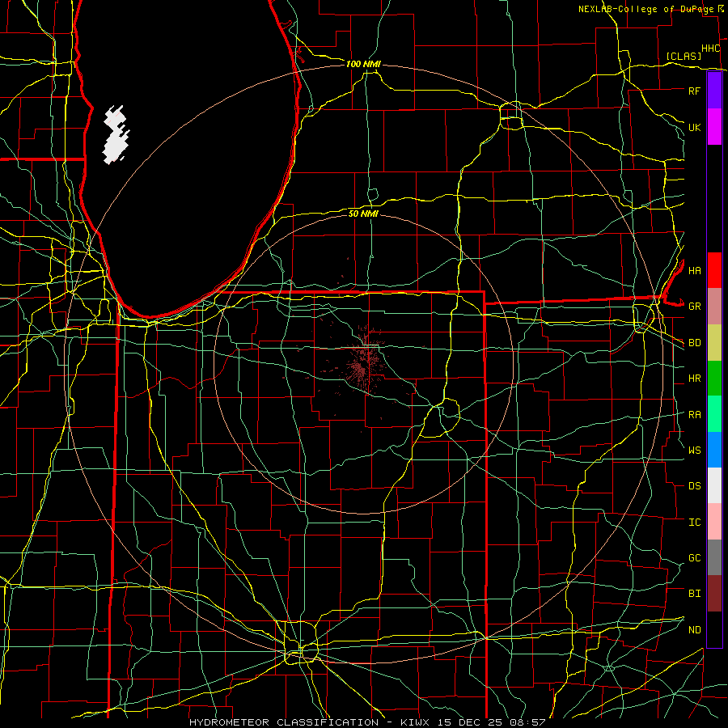Click the 100 NMI range ring label
Image resolution: width=728 pixels, height=728 pixels.
click(x=363, y=64)
